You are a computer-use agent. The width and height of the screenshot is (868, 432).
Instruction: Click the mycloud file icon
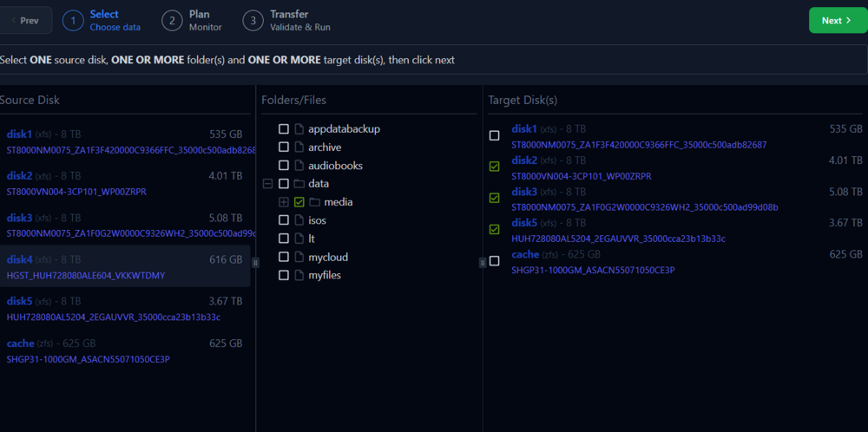tap(299, 258)
